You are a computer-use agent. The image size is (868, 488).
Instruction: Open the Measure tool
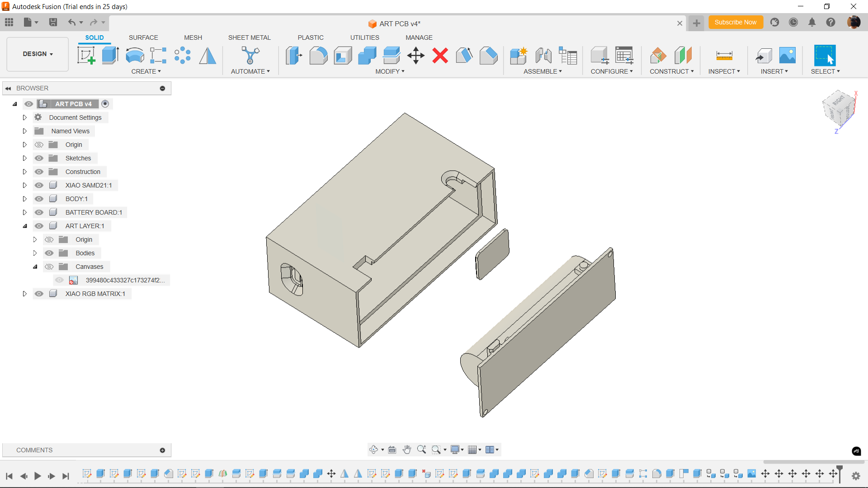pos(724,56)
